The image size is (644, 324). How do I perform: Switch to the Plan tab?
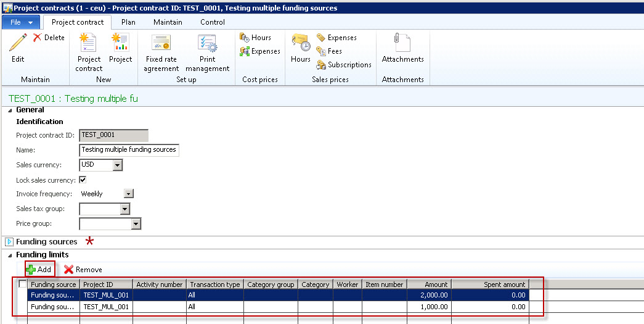pyautogui.click(x=128, y=22)
